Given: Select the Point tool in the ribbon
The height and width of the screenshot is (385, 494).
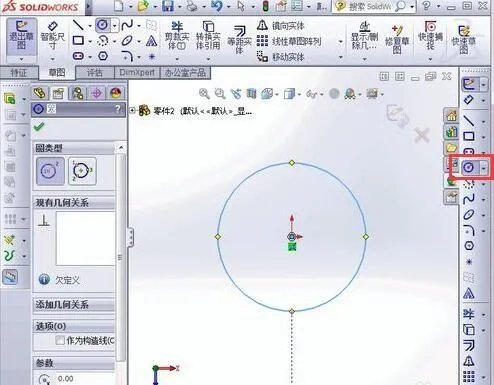Looking at the screenshot, I should click(x=152, y=56).
